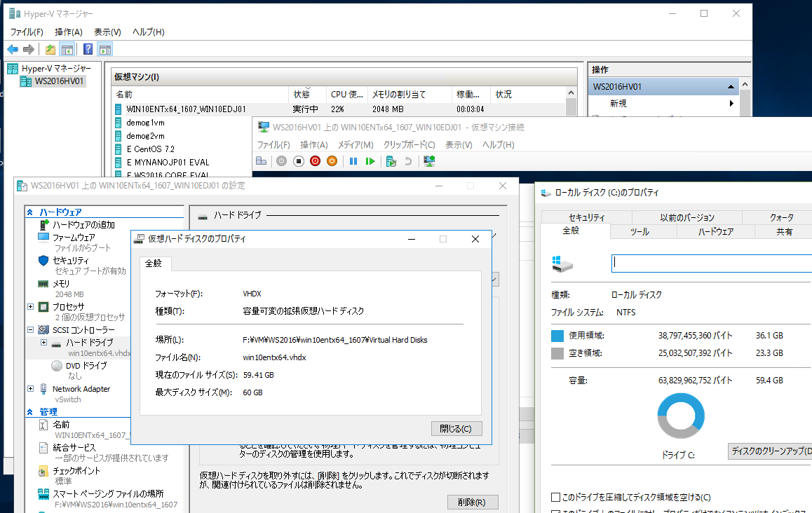812x513 pixels.
Task: Select セキュリティ shield item in settings
Action: [70, 261]
